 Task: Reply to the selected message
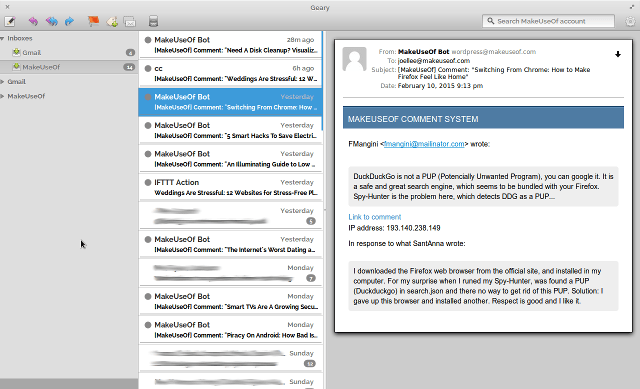(33, 21)
